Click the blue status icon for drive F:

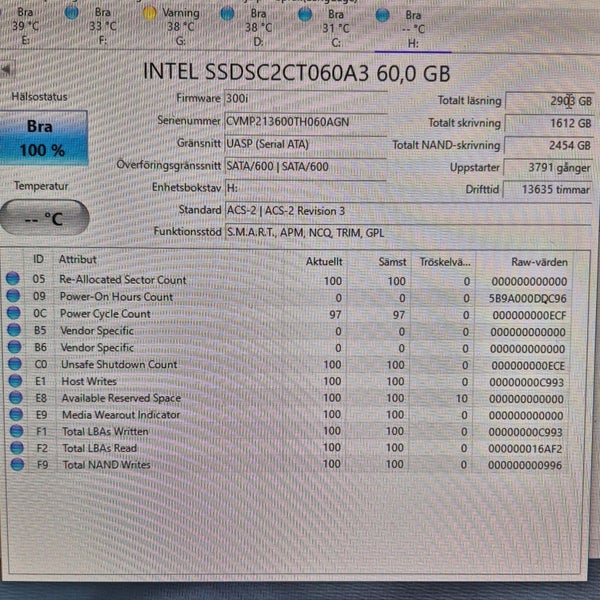click(x=72, y=13)
